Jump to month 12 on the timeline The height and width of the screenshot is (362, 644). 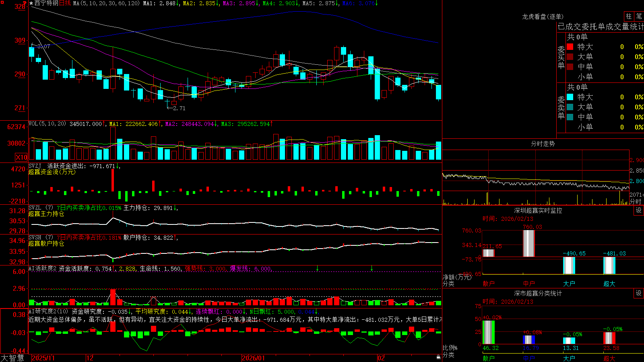point(90,358)
